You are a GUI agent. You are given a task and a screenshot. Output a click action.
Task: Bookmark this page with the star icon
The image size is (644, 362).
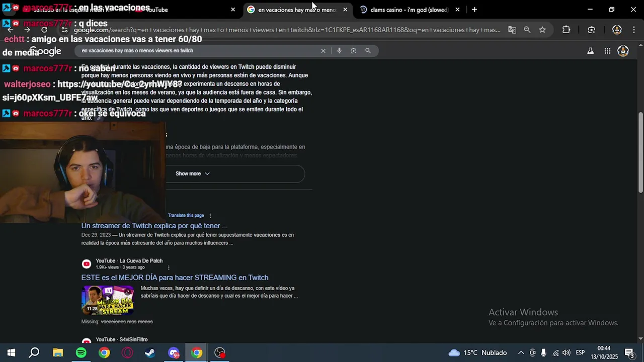pos(542,30)
